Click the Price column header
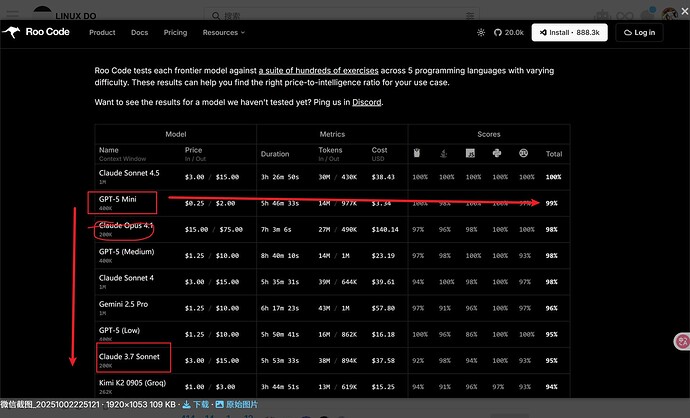This screenshot has width=690, height=418. click(194, 150)
